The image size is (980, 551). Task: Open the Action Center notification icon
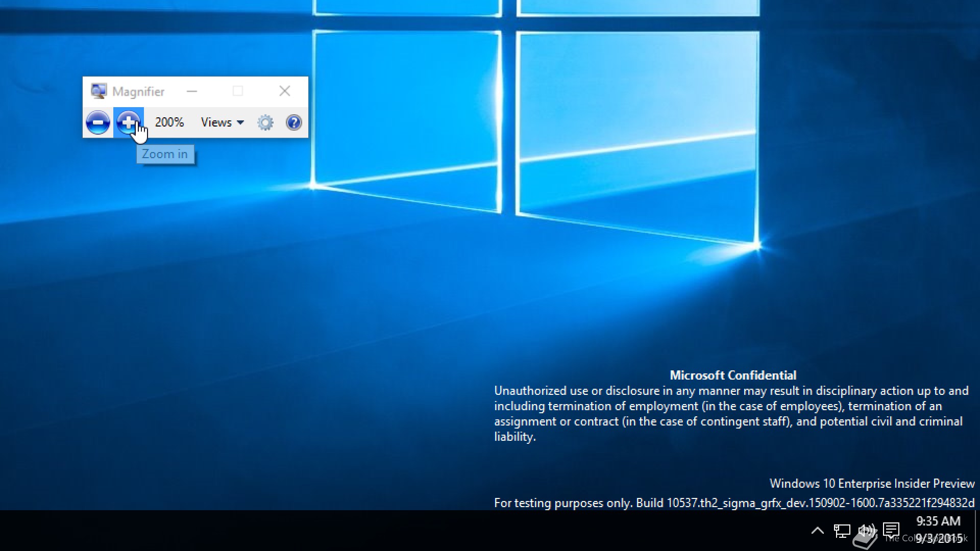click(891, 530)
